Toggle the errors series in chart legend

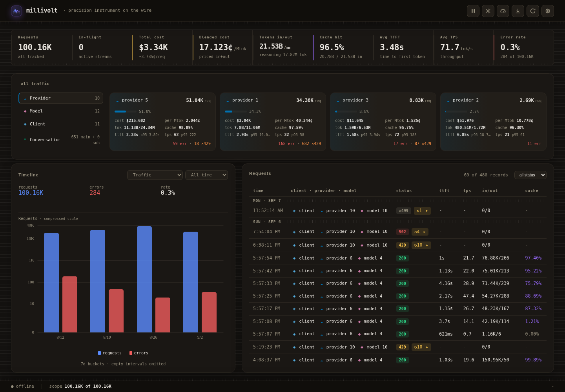coord(139,353)
